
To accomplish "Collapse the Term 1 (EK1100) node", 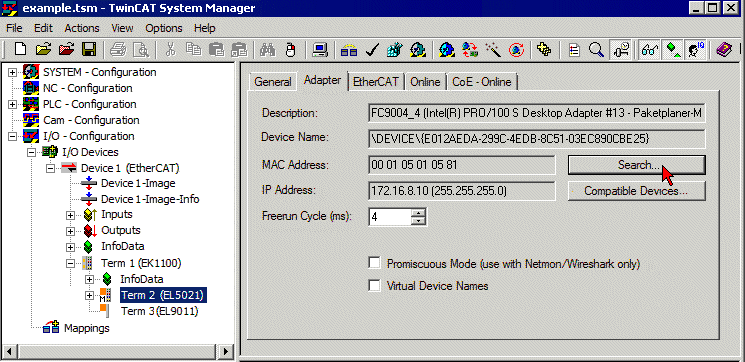I will pyautogui.click(x=71, y=263).
